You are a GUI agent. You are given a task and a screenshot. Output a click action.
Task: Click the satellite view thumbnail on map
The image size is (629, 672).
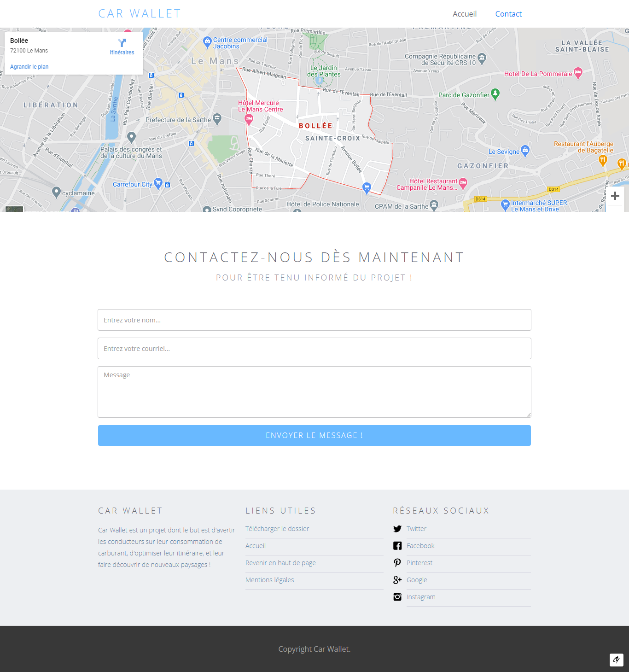(14, 209)
